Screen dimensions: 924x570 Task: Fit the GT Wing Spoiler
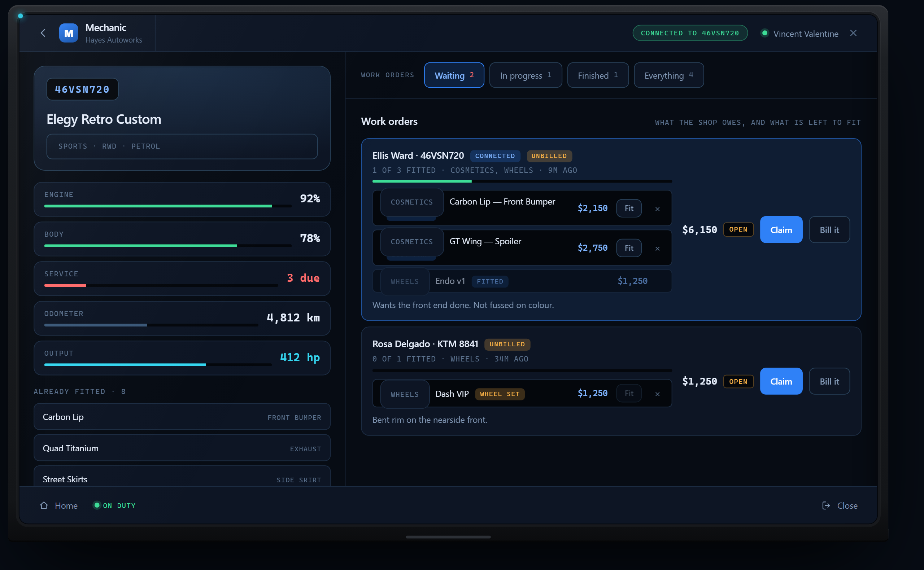click(629, 248)
